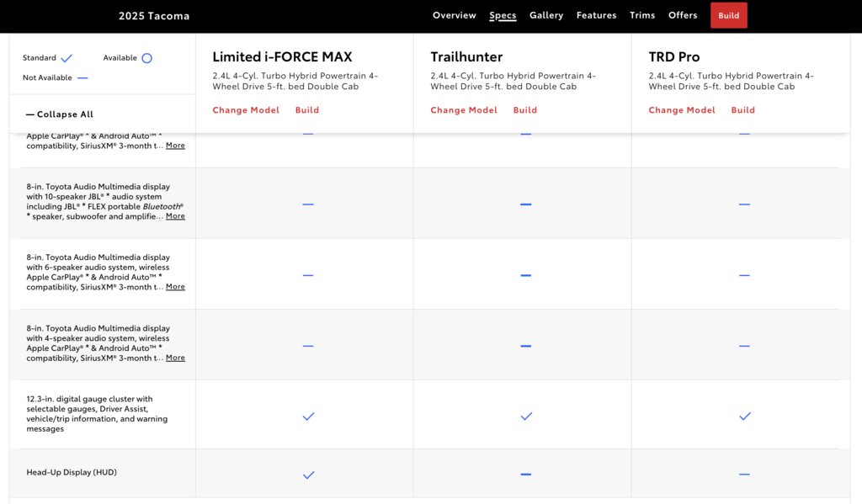Click the 2025 Tacoma title in the header
862x504 pixels.
(x=154, y=16)
